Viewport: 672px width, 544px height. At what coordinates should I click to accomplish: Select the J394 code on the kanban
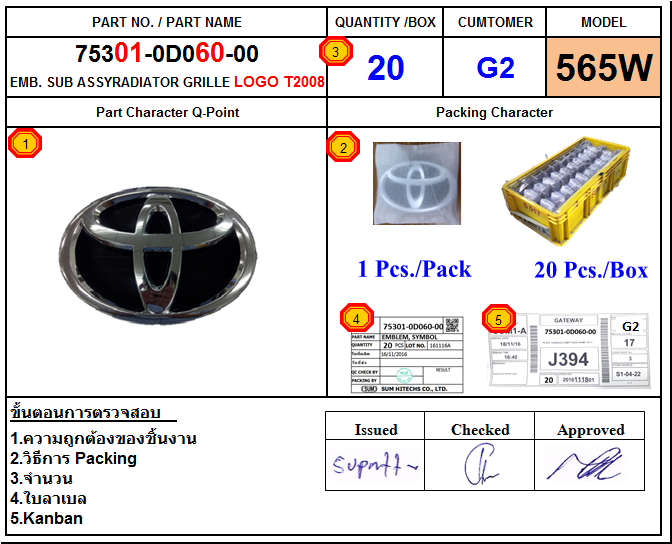568,359
